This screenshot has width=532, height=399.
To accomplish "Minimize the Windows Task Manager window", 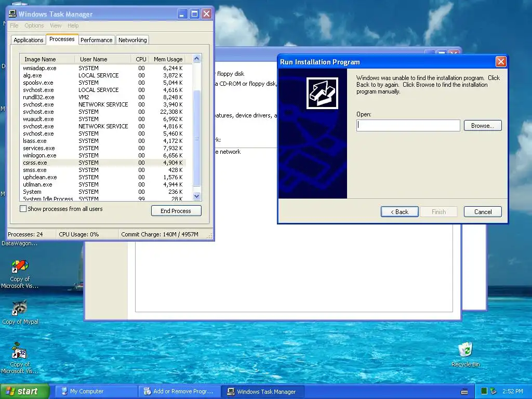I will click(182, 14).
